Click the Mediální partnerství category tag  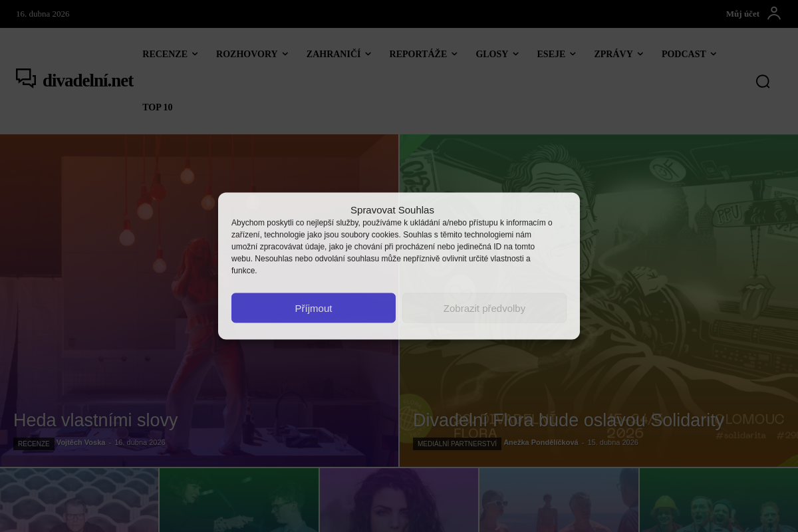(x=457, y=444)
